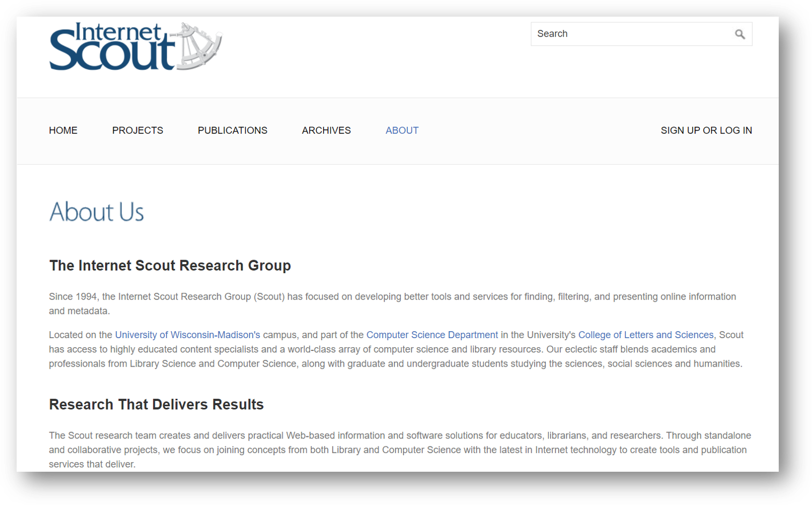Open the HOME navigation menu item
The height and width of the screenshot is (505, 812).
[x=63, y=130]
